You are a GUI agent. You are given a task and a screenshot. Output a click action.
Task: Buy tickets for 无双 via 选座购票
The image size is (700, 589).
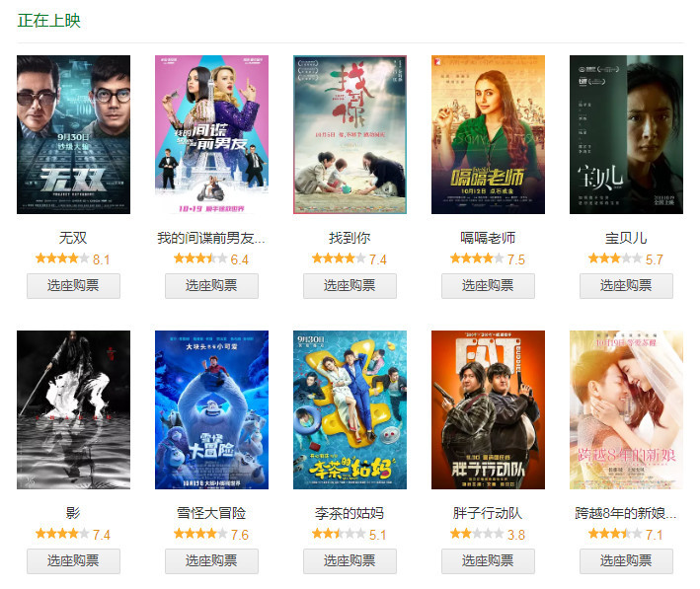point(73,285)
